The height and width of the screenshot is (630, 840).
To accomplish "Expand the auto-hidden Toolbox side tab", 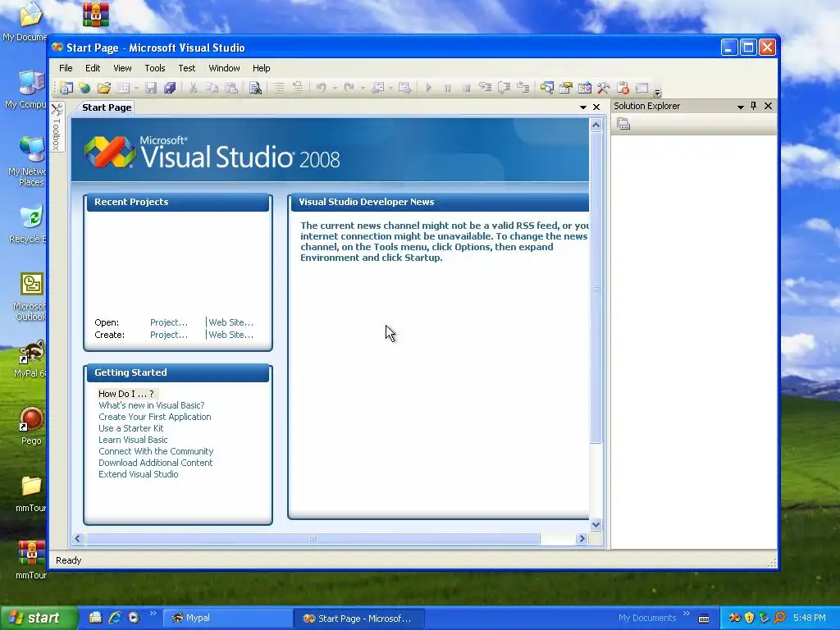I will coord(57,127).
